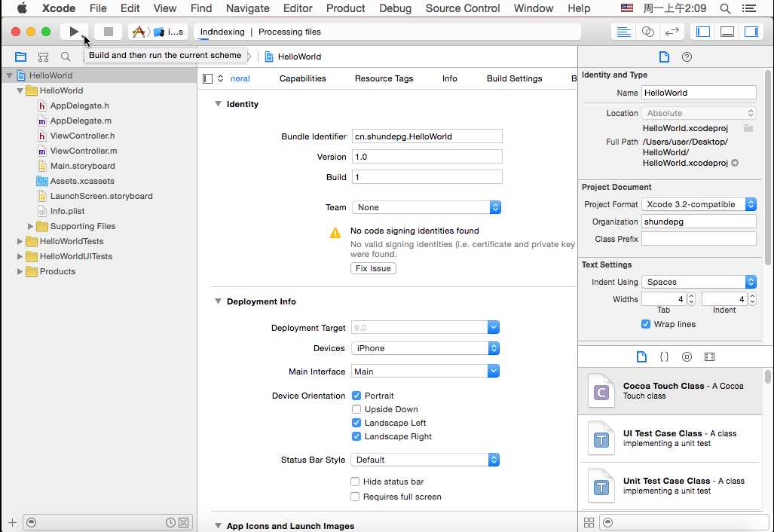Screen dimensions: 774x532
Task: Open Notification Center in menu bar
Action: [749, 8]
